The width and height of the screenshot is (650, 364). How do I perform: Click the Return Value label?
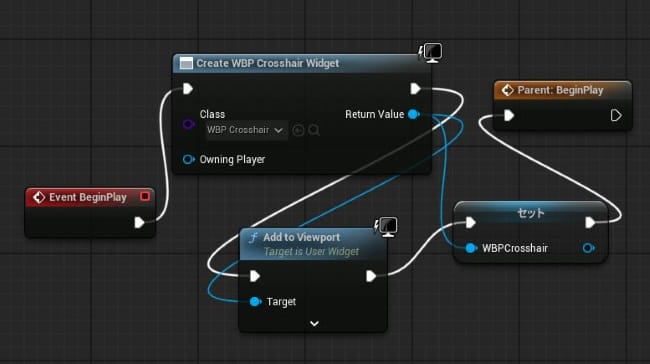coord(374,114)
